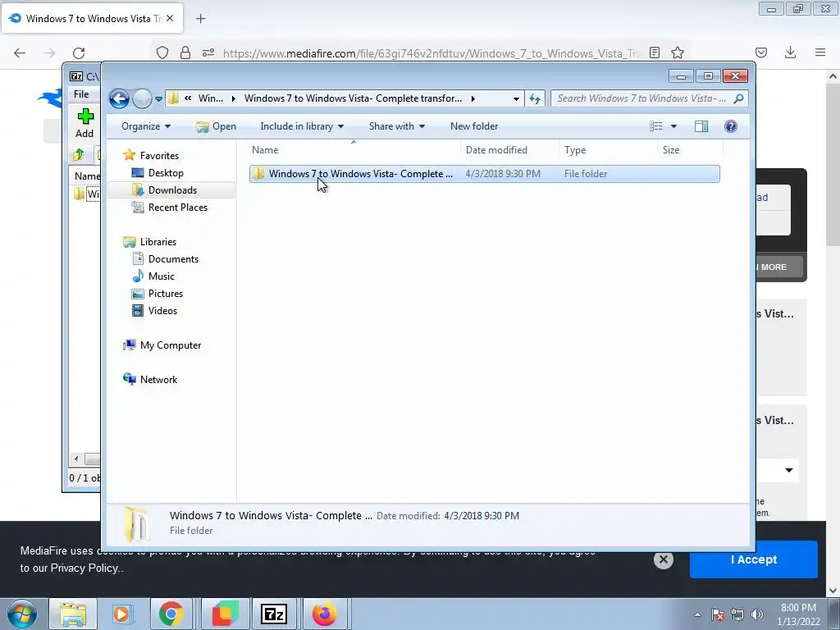Open File menu in 7-Zip window

81,94
